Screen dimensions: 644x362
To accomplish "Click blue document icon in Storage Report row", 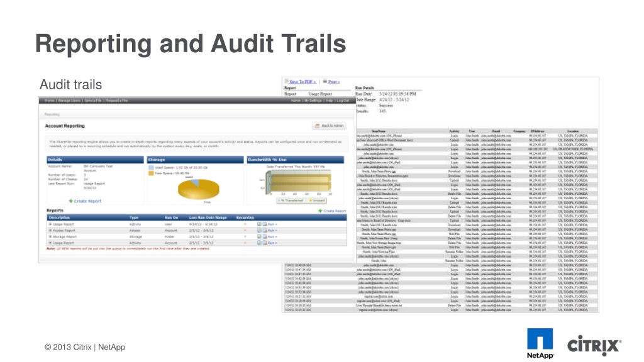I will (265, 236).
